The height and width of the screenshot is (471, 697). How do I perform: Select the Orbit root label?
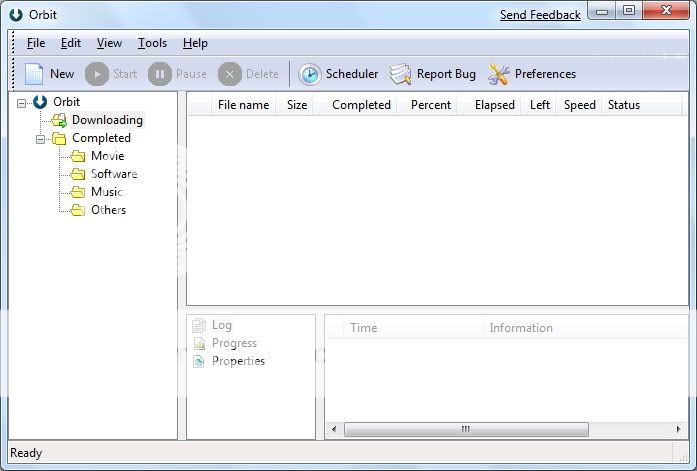[x=66, y=102]
